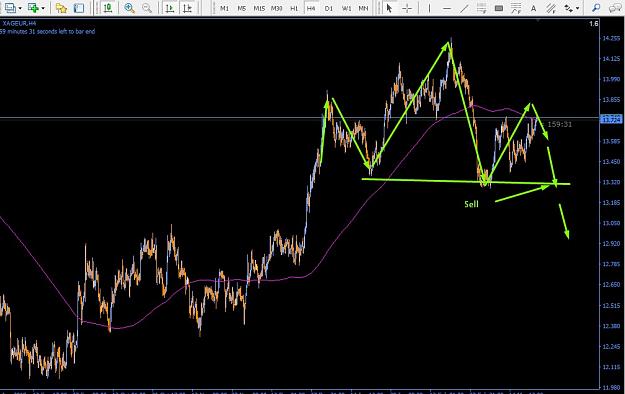Screen dimensions: 625x394
Task: Expand the Profiles dropdown arrow
Action: point(43,8)
